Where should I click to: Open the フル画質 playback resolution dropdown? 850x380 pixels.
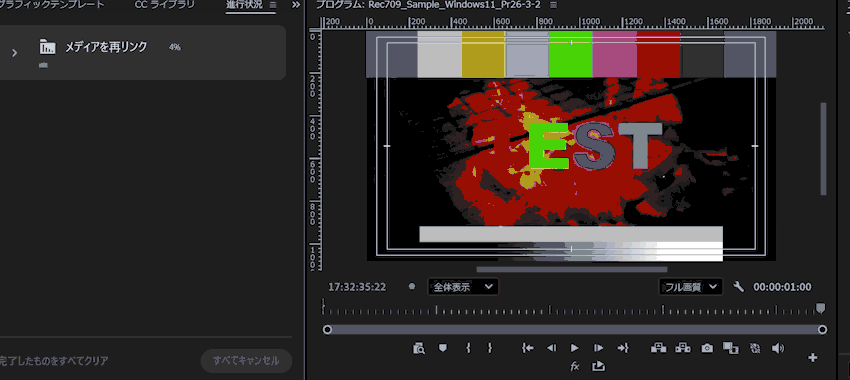pos(690,287)
